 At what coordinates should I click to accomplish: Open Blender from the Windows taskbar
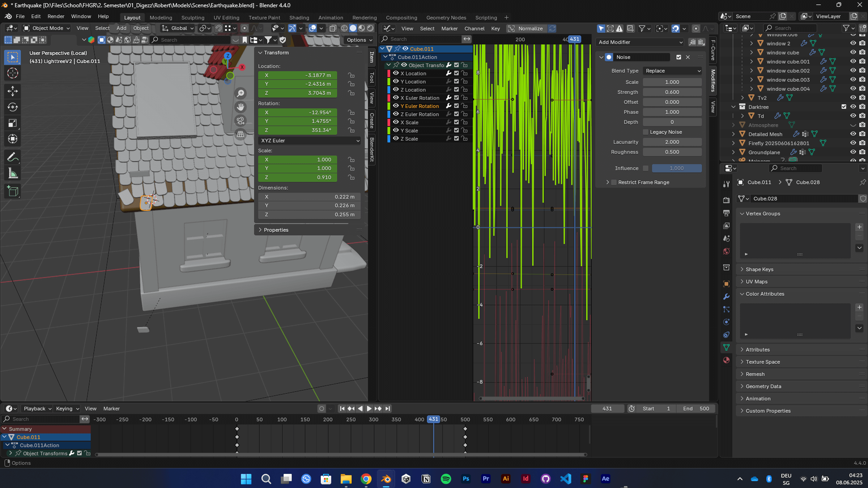(x=386, y=479)
